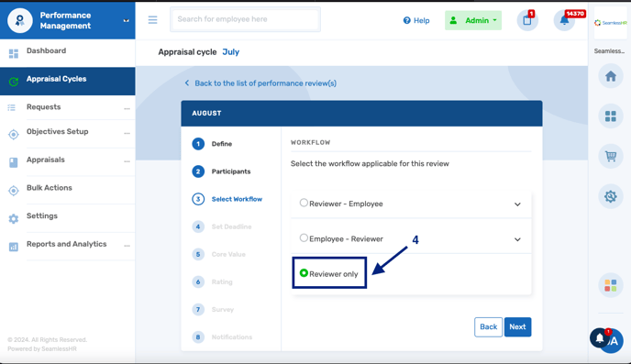Open Reports and Analytics in the sidebar

click(68, 246)
